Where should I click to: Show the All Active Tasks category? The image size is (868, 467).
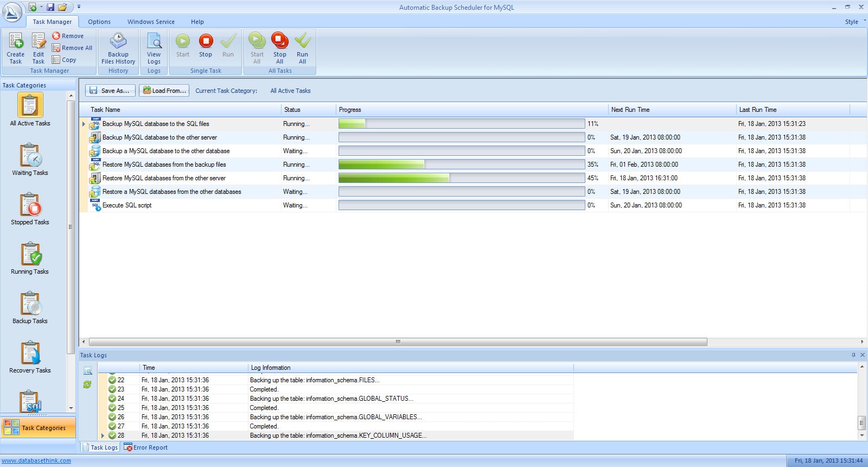point(30,110)
